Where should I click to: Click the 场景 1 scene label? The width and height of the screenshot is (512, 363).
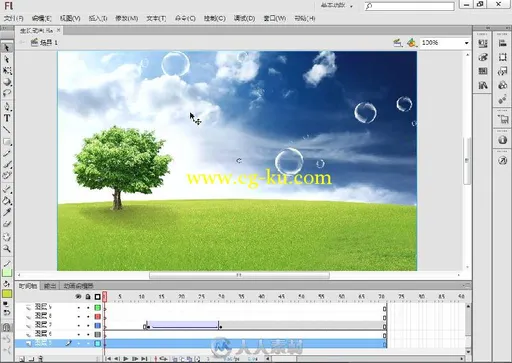(x=49, y=43)
